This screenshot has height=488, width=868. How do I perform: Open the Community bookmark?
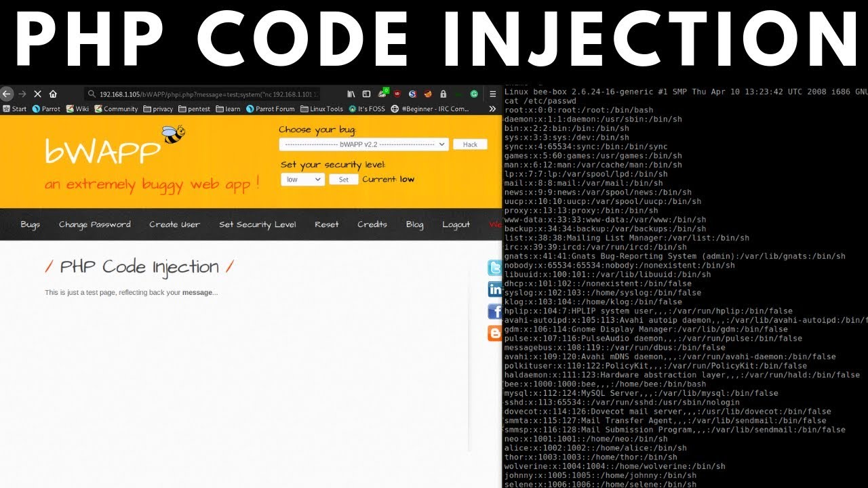click(x=116, y=108)
